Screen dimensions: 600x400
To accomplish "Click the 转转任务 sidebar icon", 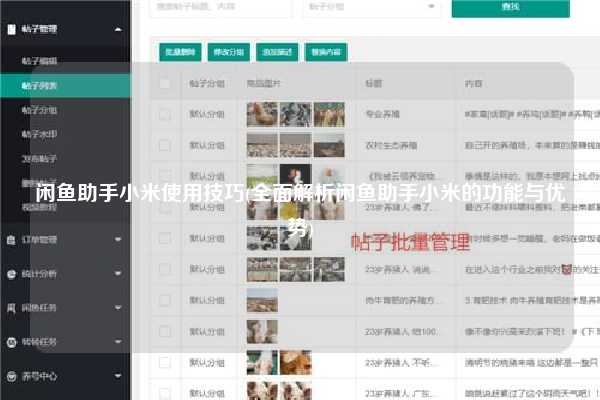I will click(11, 342).
